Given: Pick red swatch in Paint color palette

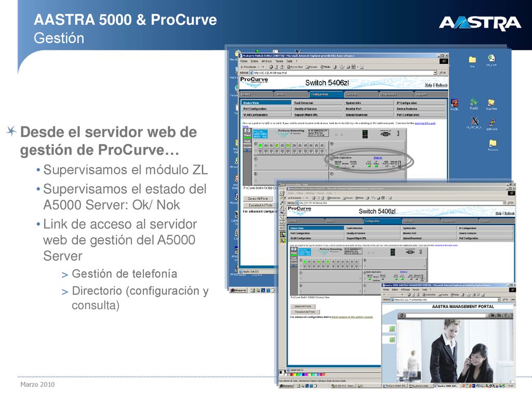Looking at the screenshot, I should [291, 375].
